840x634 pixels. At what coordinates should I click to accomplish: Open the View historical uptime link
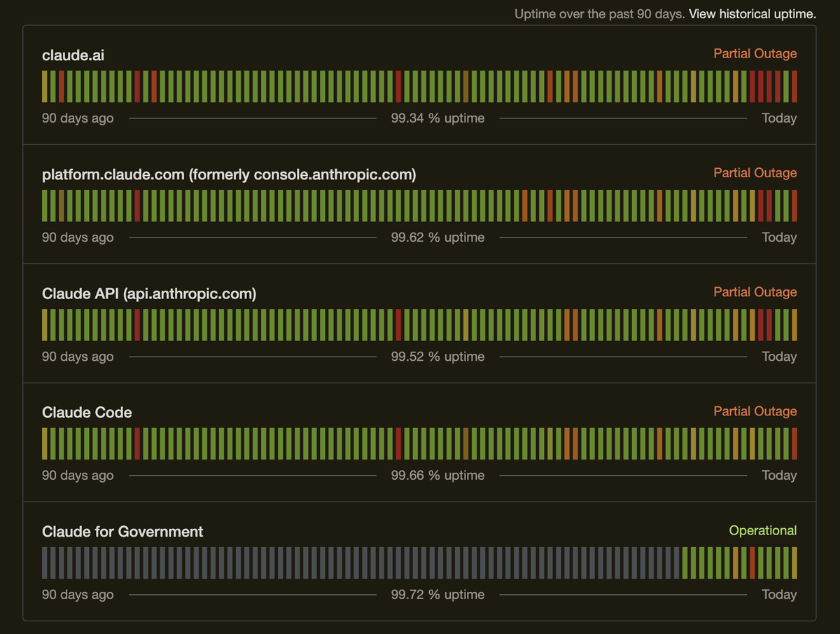[752, 14]
